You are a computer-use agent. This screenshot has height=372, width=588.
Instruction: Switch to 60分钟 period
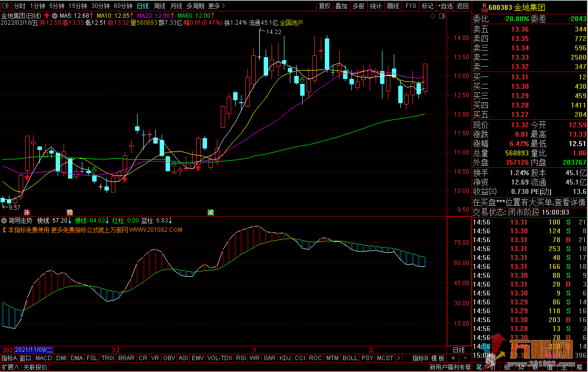click(123, 6)
